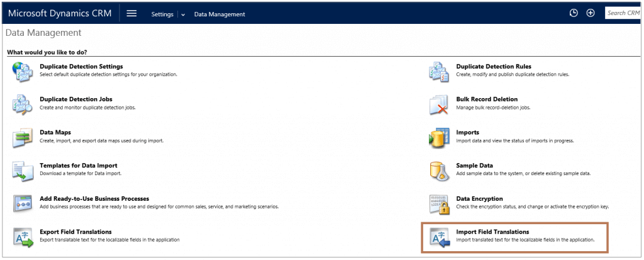Open Export Field Translations link

click(x=75, y=232)
